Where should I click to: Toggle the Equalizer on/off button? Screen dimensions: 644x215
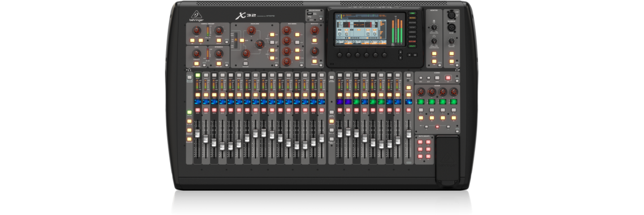(246, 63)
